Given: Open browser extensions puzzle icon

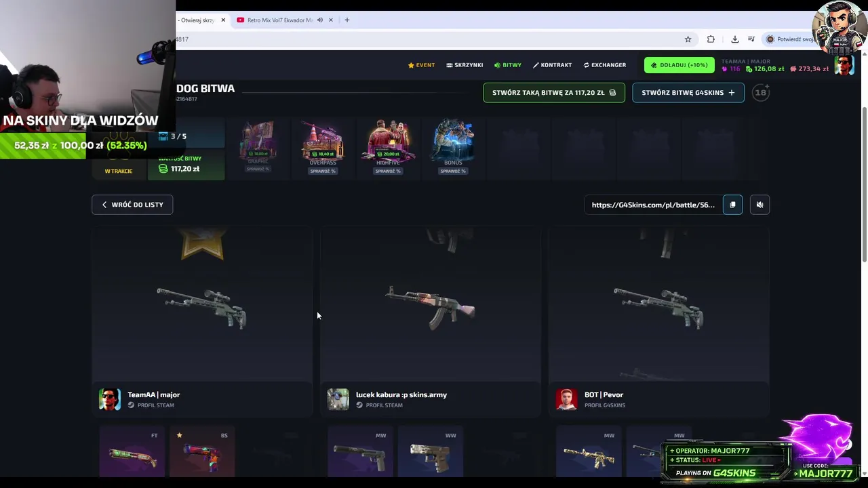Looking at the screenshot, I should tap(711, 39).
